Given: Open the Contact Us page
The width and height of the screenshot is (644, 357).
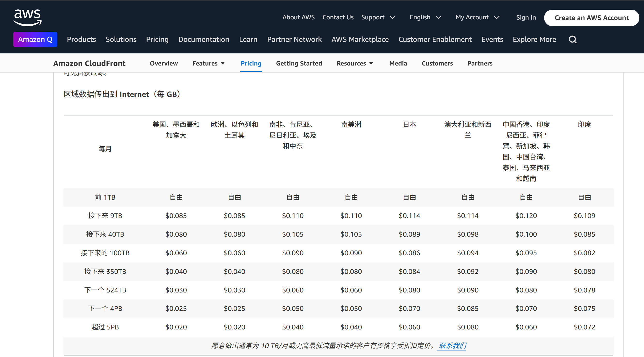Looking at the screenshot, I should (x=338, y=17).
